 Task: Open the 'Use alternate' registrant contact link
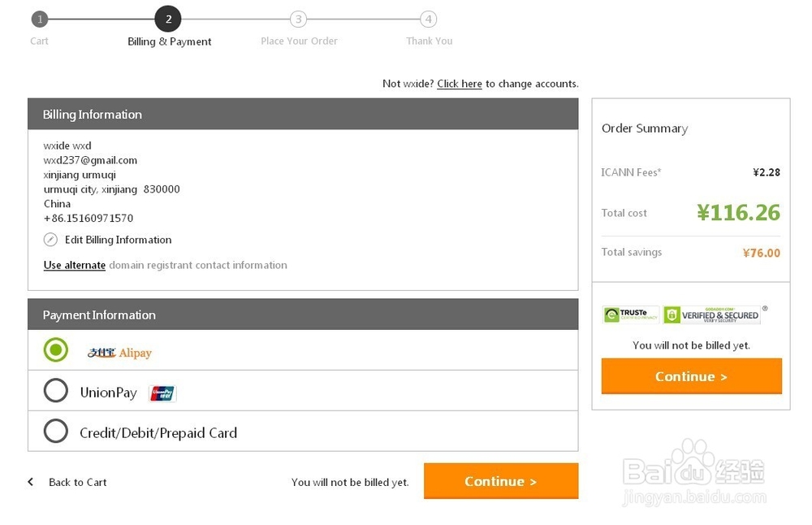point(75,265)
